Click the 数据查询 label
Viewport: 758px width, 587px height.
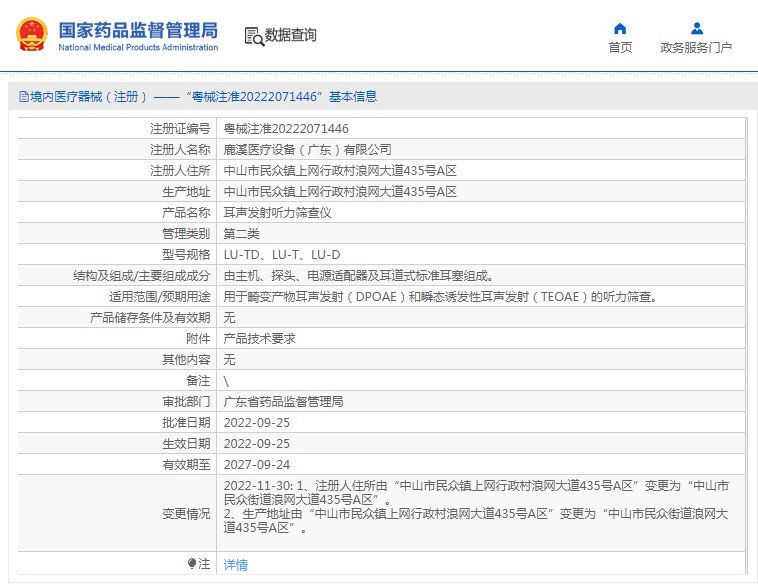(291, 35)
